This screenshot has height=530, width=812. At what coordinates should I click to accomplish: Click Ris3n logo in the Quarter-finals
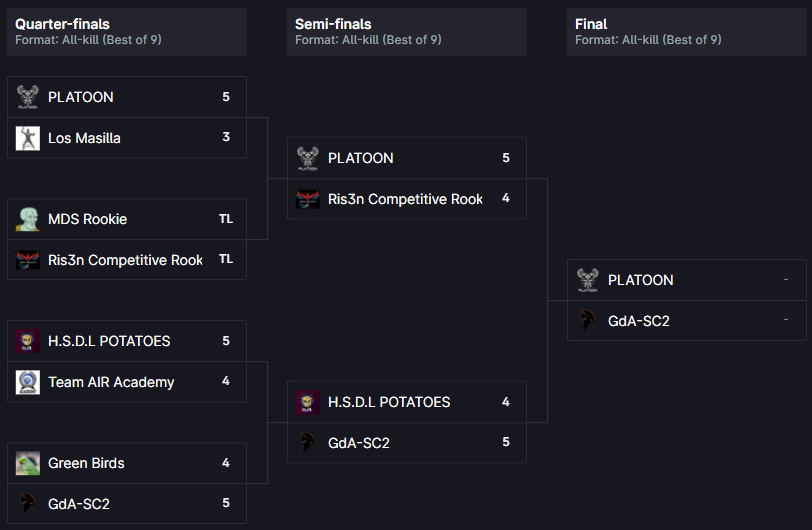click(28, 260)
